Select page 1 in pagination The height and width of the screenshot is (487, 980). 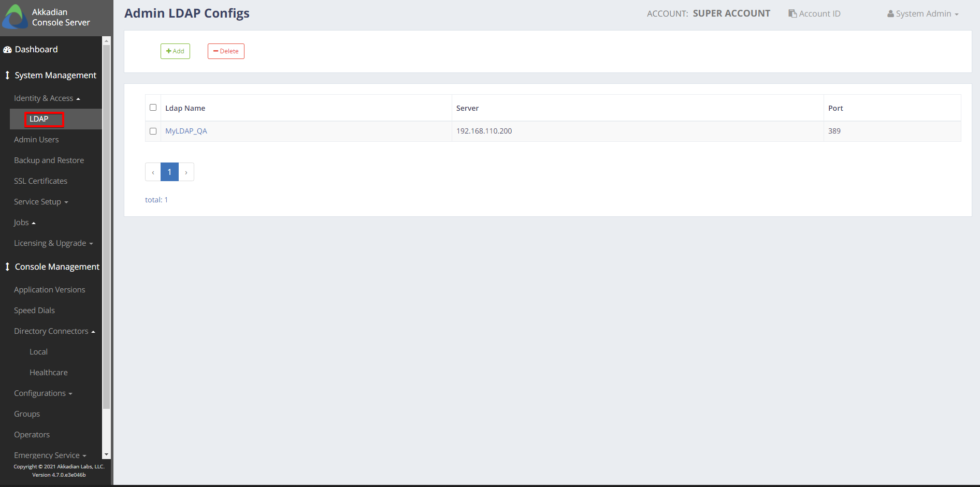[169, 172]
